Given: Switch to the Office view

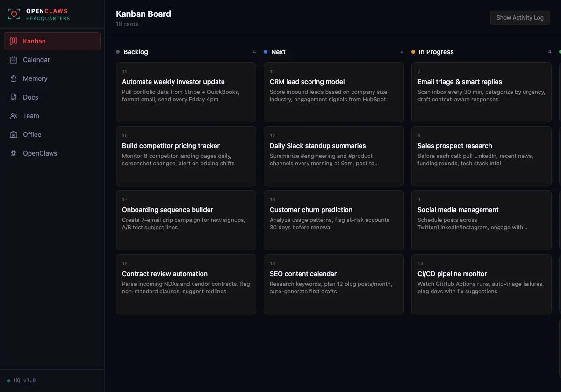Looking at the screenshot, I should coord(52,135).
